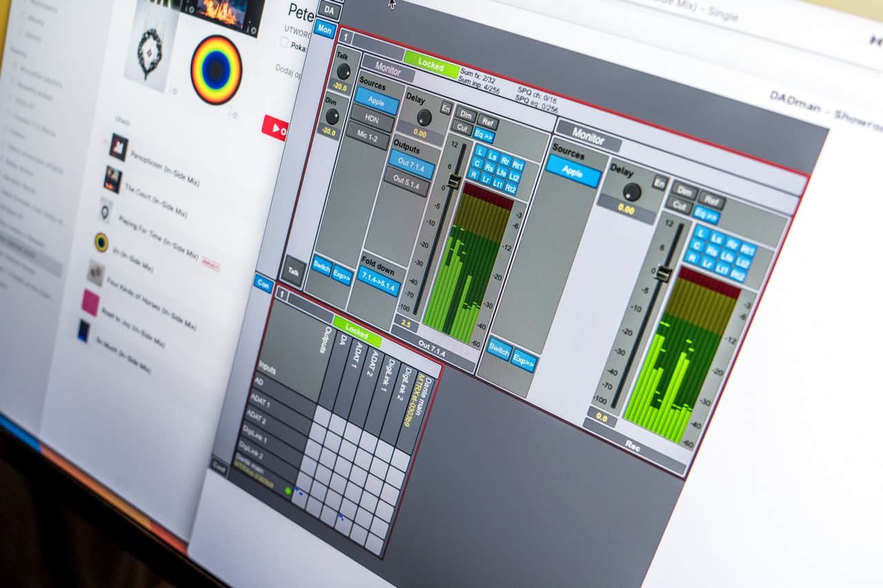Click the Panopticom (In-Side Mix) track artwork
The image size is (883, 588).
click(x=119, y=147)
